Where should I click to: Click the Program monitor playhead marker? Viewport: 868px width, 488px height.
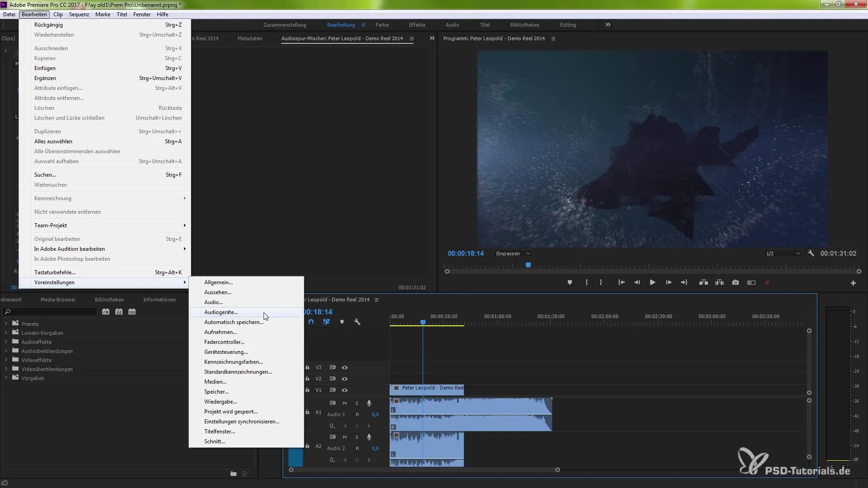point(528,265)
